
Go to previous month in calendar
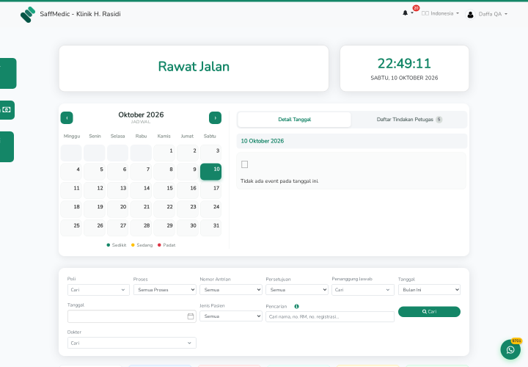(x=67, y=118)
